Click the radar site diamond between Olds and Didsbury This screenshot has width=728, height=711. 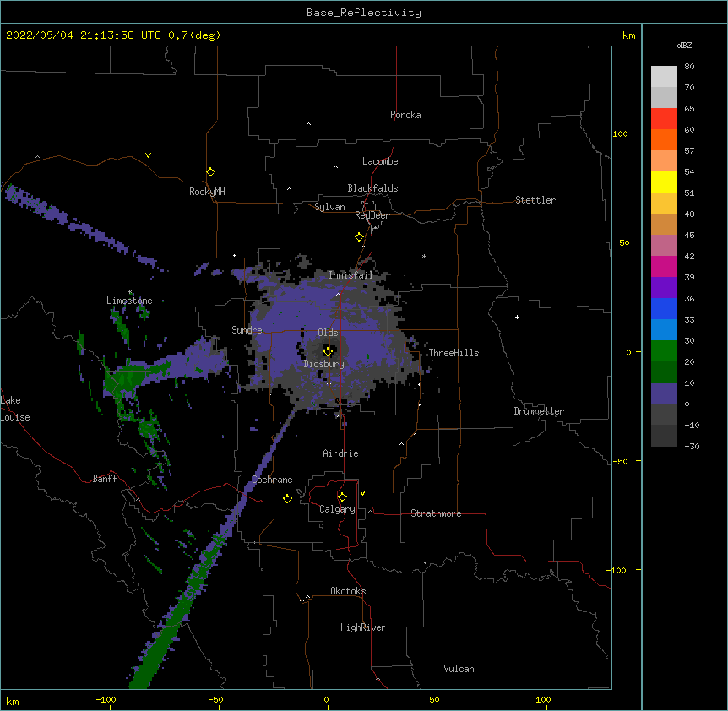coord(328,351)
